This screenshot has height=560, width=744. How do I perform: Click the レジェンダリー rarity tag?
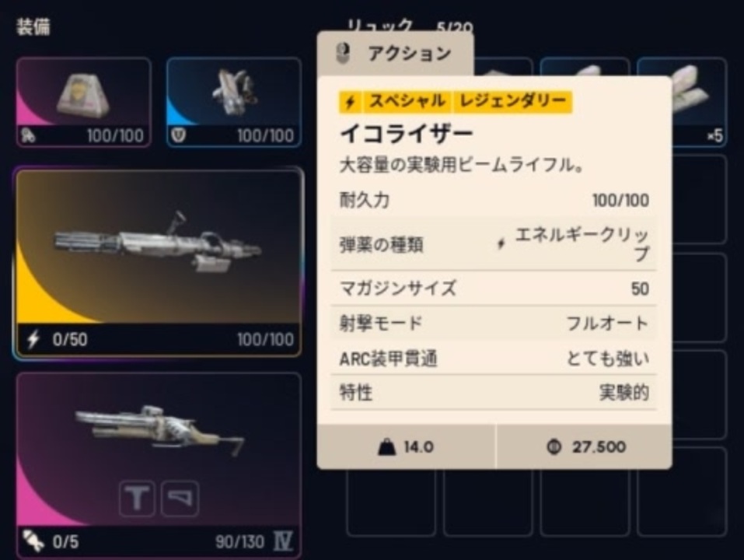click(x=512, y=101)
